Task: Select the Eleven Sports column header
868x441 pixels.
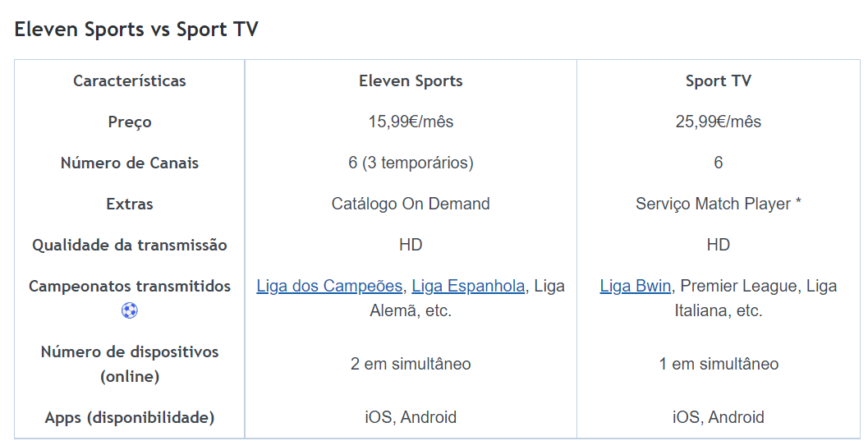Action: point(411,80)
